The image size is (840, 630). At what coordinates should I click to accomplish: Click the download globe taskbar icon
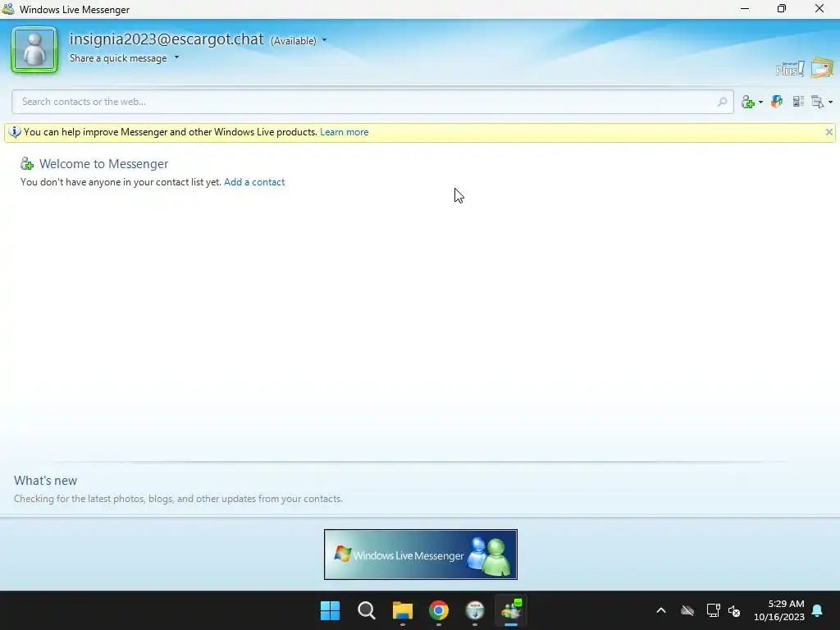click(x=475, y=610)
